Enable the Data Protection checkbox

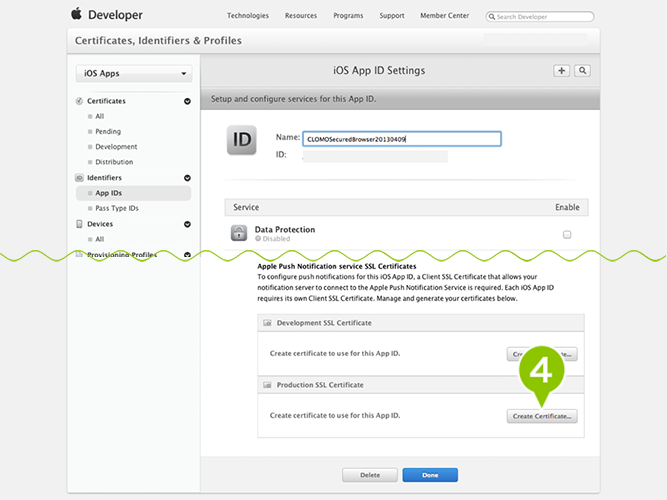(x=567, y=234)
